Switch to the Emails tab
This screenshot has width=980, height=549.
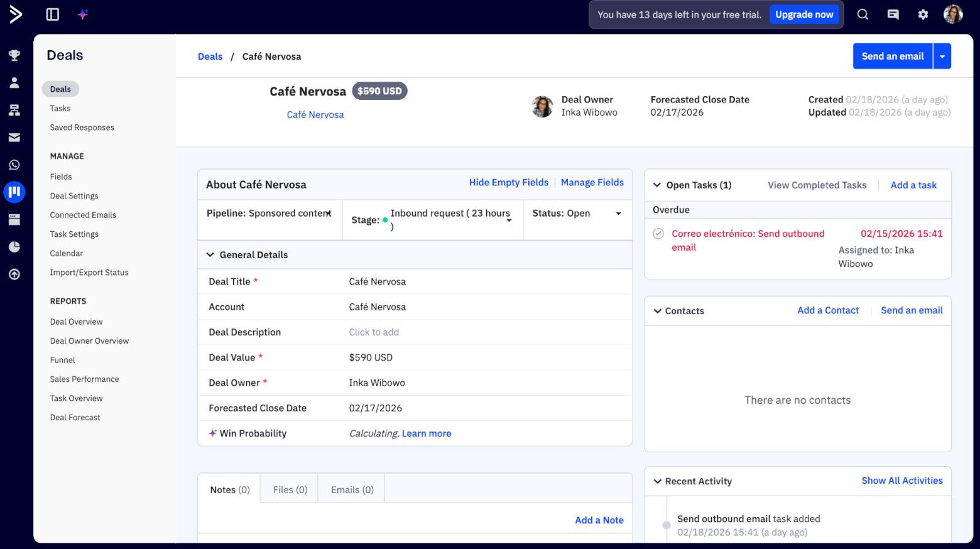click(351, 489)
